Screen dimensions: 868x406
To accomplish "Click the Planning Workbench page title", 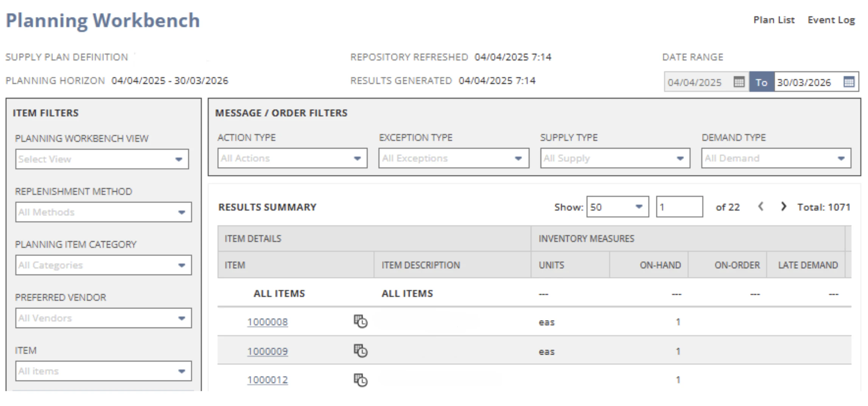I will (103, 20).
